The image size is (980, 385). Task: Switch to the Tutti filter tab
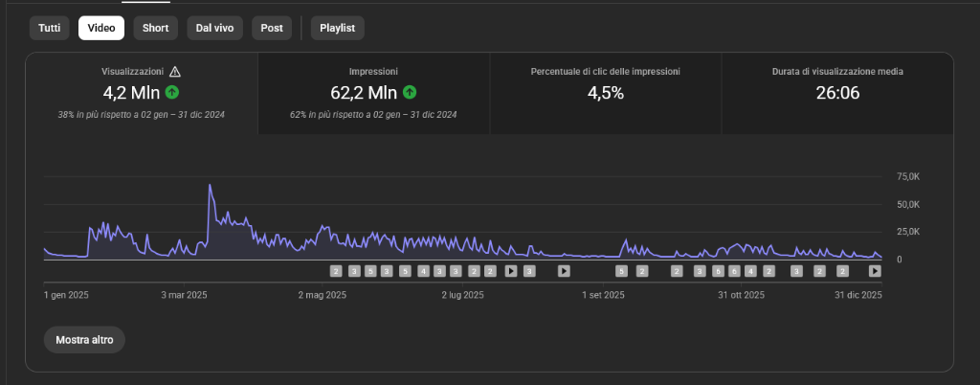pyautogui.click(x=50, y=28)
